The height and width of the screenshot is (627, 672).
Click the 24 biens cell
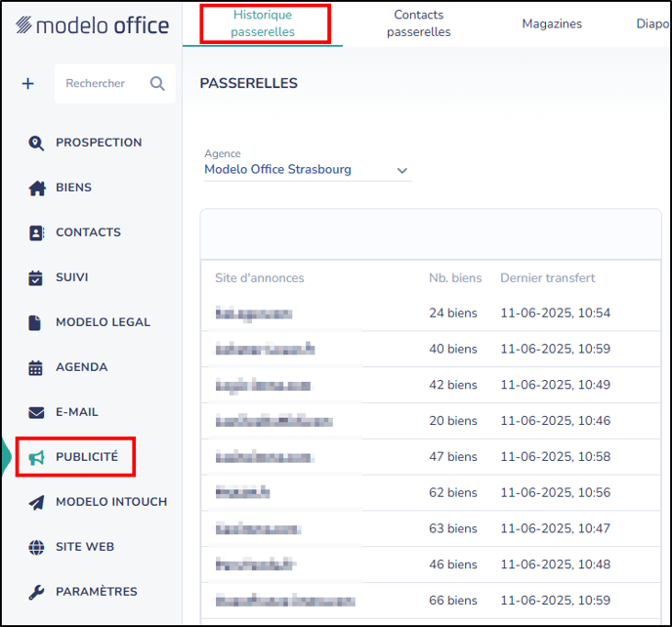(453, 313)
